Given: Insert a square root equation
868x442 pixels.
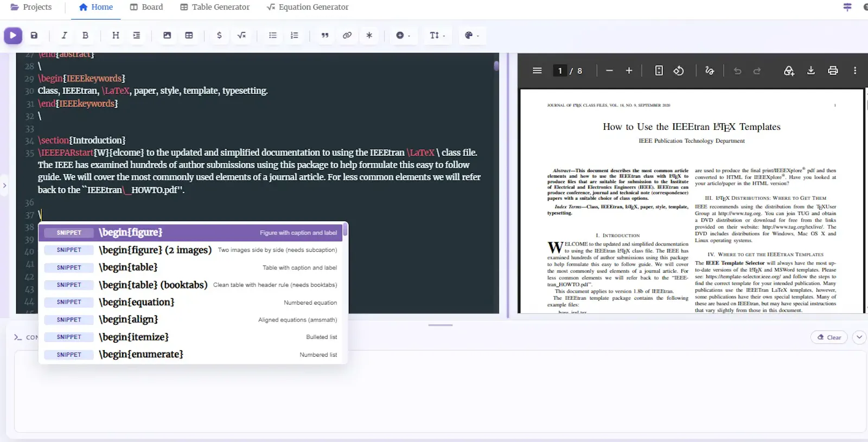Looking at the screenshot, I should click(241, 35).
